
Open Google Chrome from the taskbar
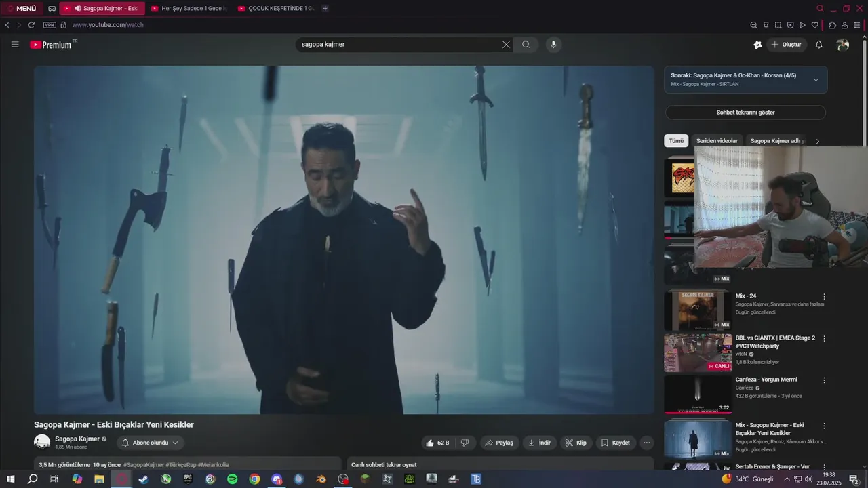(x=254, y=479)
